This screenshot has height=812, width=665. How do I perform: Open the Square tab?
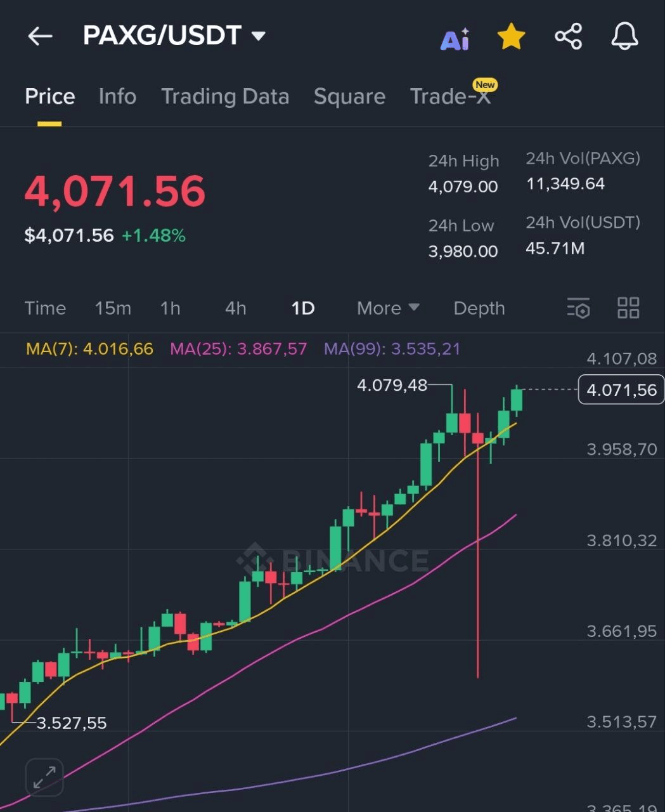tap(349, 96)
